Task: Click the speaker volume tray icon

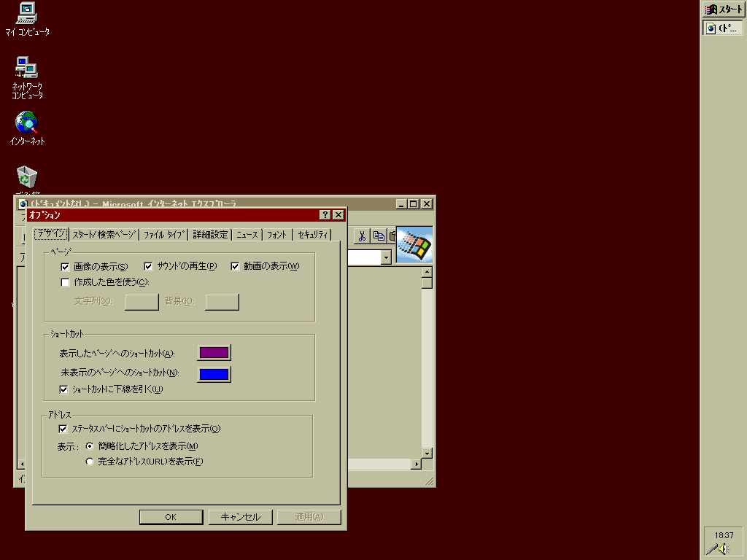Action: 723,548
